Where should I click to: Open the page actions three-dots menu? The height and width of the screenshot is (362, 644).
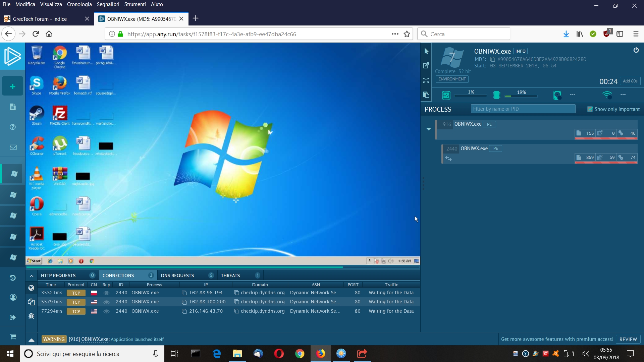tap(395, 34)
